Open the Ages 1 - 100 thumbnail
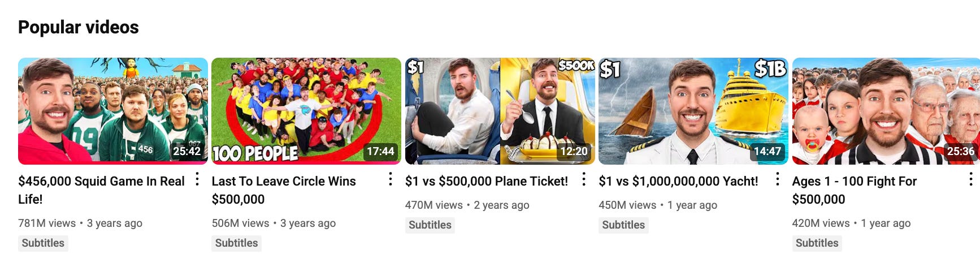This screenshot has height=258, width=980. pos(886,111)
